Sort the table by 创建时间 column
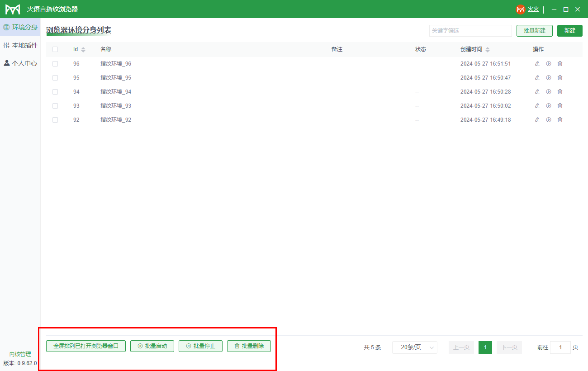The height and width of the screenshot is (371, 588). coord(488,49)
